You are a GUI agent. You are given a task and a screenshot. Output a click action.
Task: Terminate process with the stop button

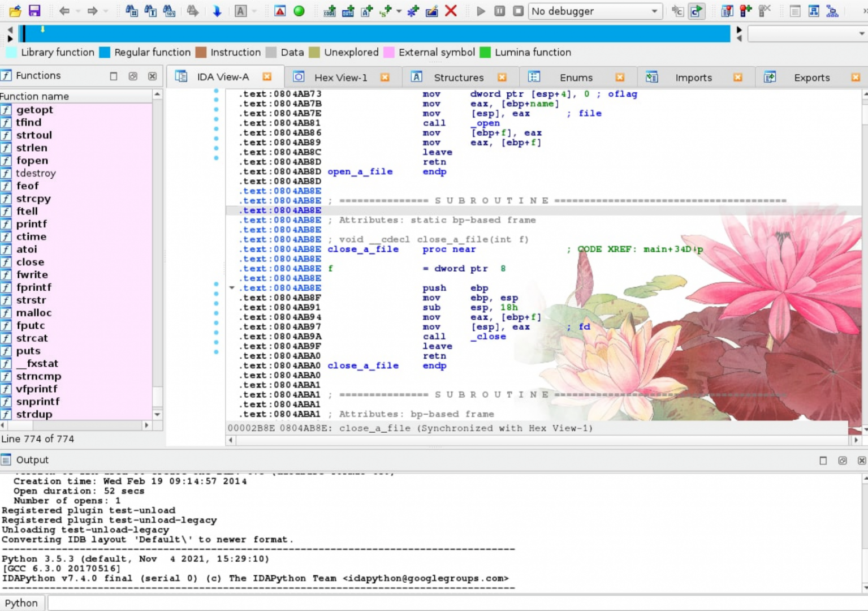coord(518,11)
